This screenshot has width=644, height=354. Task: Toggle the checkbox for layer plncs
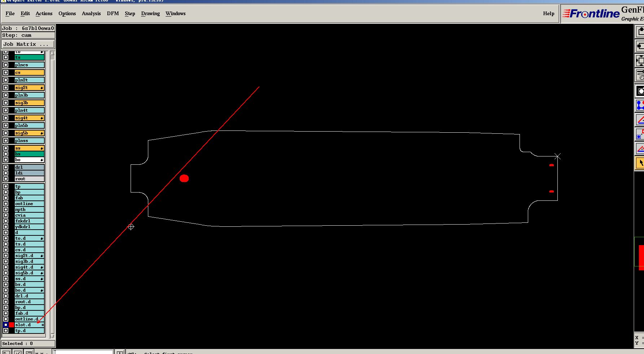click(6, 65)
